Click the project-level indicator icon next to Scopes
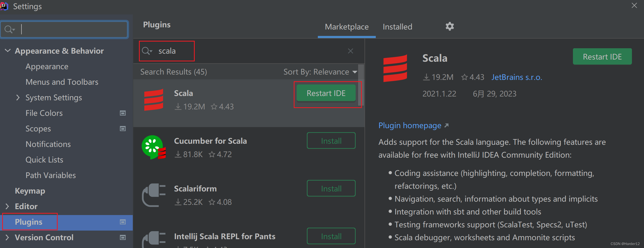Screen dimensions: 644x248 coord(123,129)
